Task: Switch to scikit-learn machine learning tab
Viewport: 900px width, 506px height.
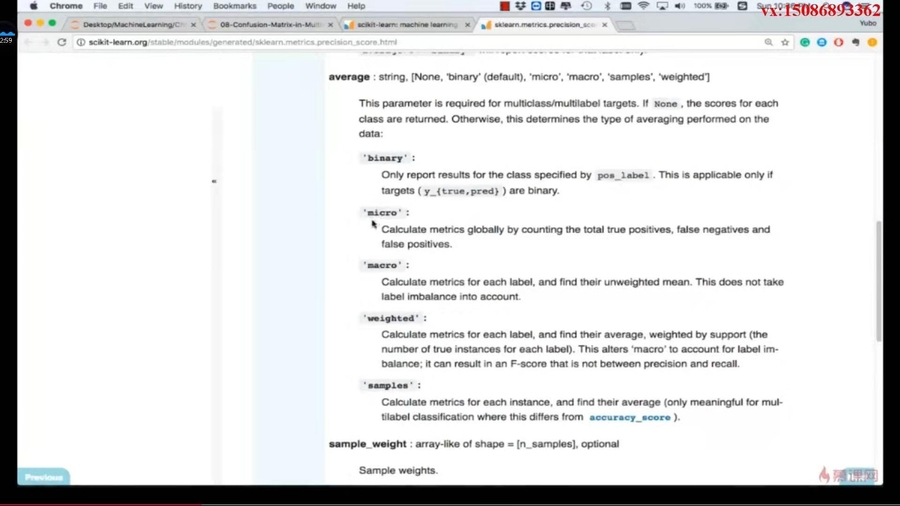Action: (x=407, y=25)
